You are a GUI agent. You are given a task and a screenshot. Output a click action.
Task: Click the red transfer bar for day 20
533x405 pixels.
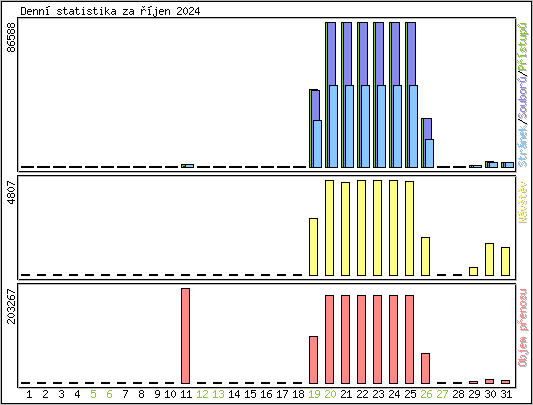329,339
